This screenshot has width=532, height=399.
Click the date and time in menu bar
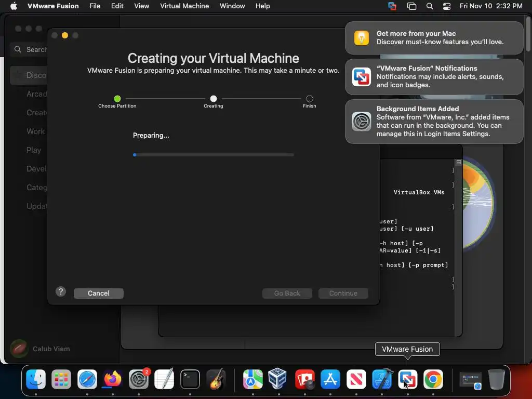[x=491, y=6]
